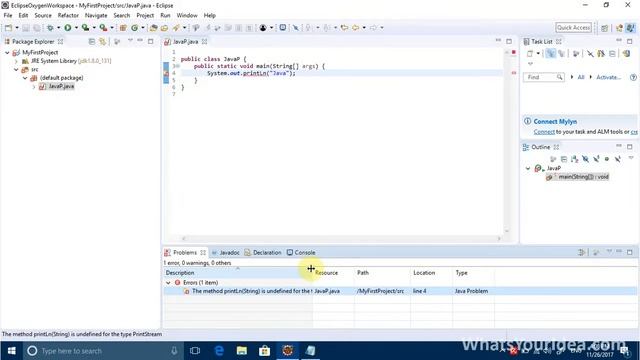This screenshot has width=640, height=360.
Task: Click the Activate... link in Task List
Action: [x=609, y=77]
